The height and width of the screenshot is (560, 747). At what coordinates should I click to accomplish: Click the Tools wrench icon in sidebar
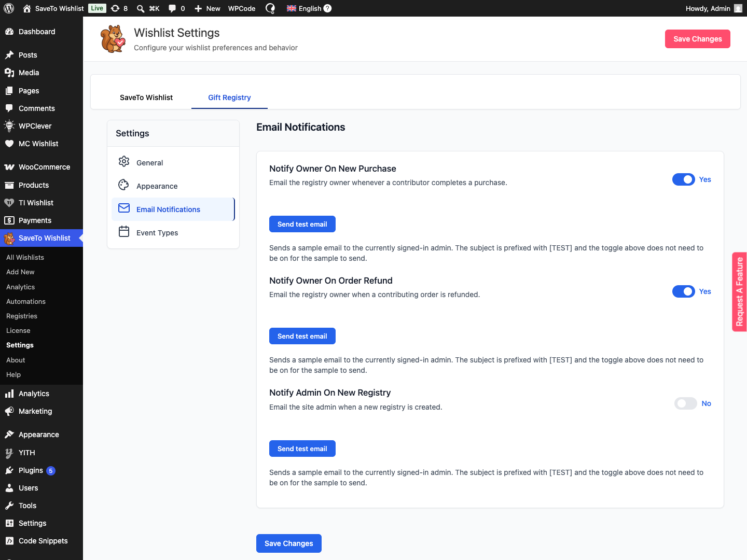(9, 506)
